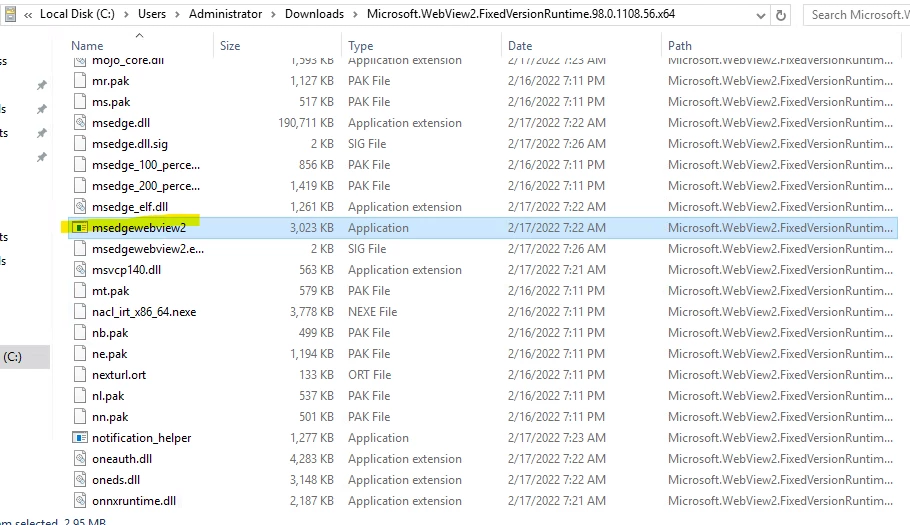910x525 pixels.
Task: Expand chevron after Local Disk (C:)
Action: pyautogui.click(x=126, y=15)
